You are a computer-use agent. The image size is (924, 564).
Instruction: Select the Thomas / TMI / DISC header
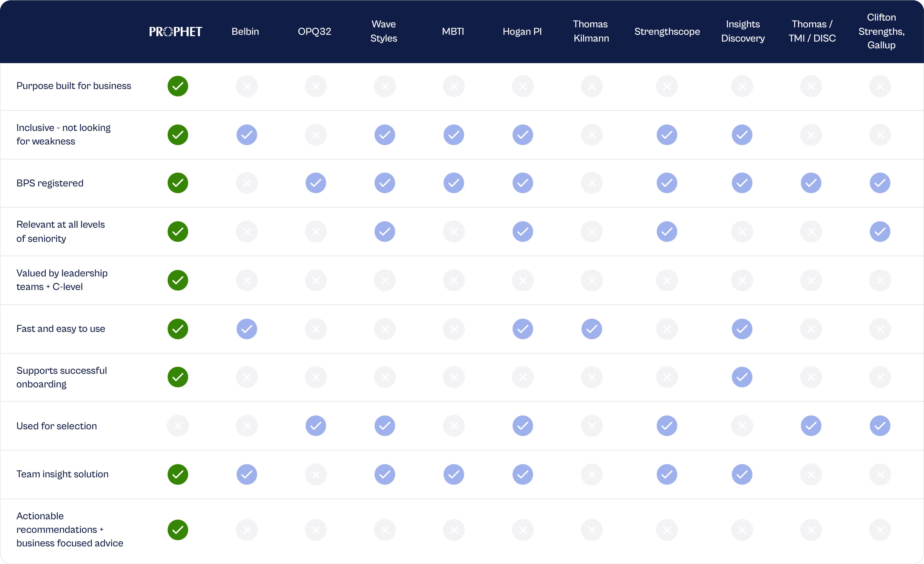812,31
